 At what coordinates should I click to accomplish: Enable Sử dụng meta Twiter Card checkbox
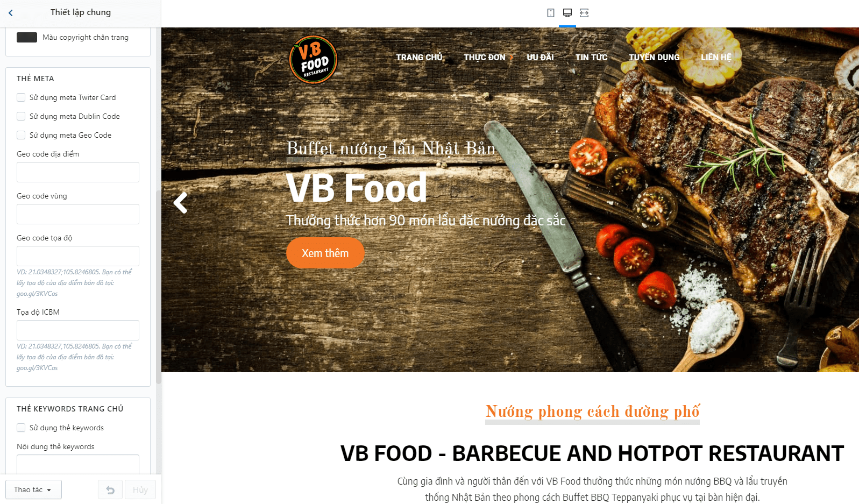pyautogui.click(x=21, y=97)
